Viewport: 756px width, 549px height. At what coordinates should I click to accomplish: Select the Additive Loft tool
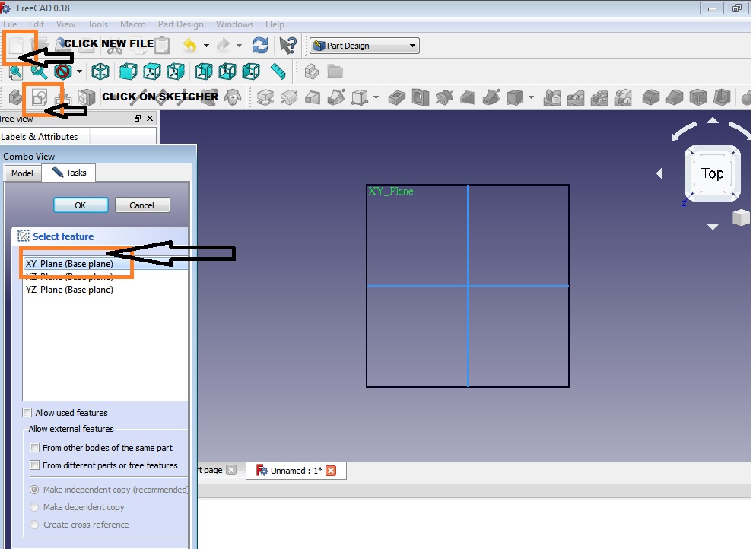click(313, 98)
